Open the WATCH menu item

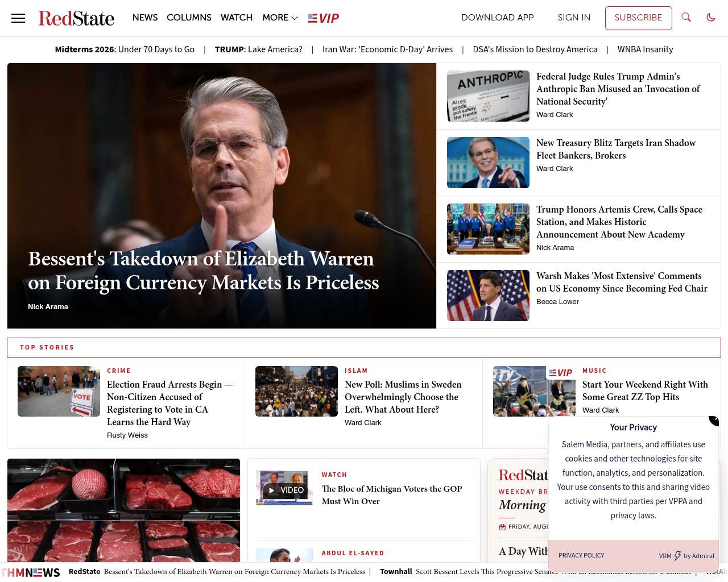(x=237, y=18)
